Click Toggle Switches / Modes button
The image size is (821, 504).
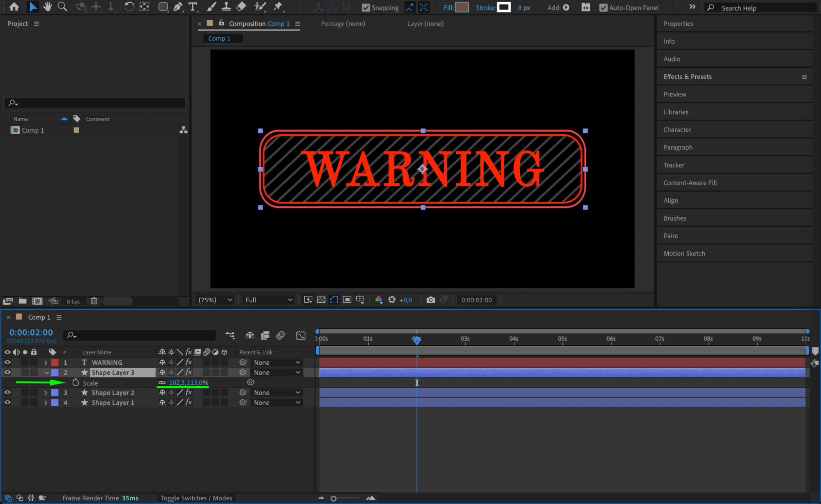tap(196, 498)
